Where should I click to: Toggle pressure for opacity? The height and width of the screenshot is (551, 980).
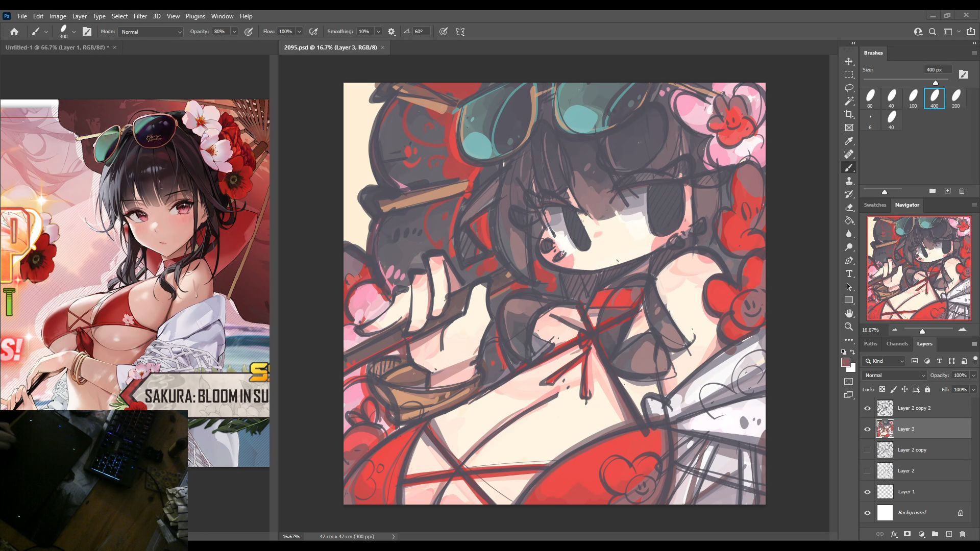point(249,32)
